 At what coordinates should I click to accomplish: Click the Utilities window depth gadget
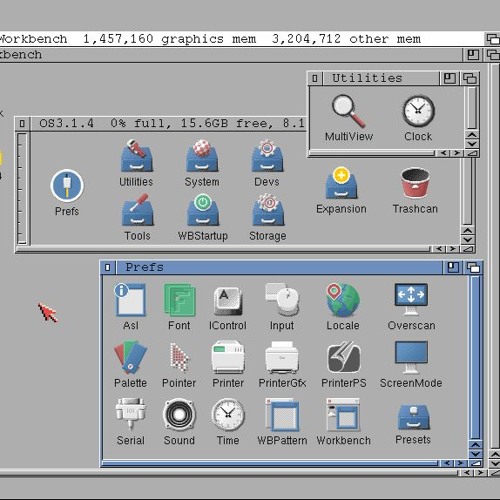point(469,79)
